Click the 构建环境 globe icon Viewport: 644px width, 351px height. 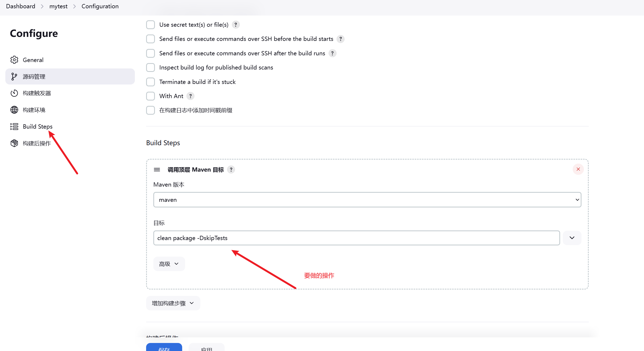14,110
